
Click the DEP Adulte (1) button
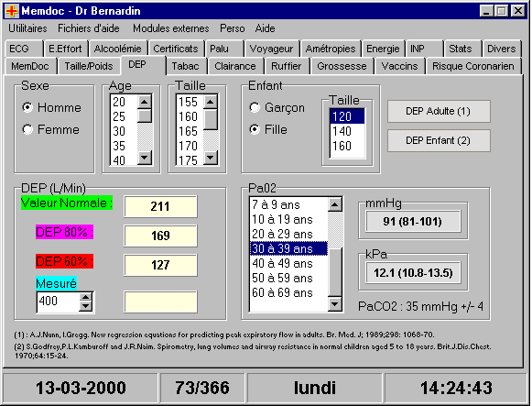tap(439, 111)
